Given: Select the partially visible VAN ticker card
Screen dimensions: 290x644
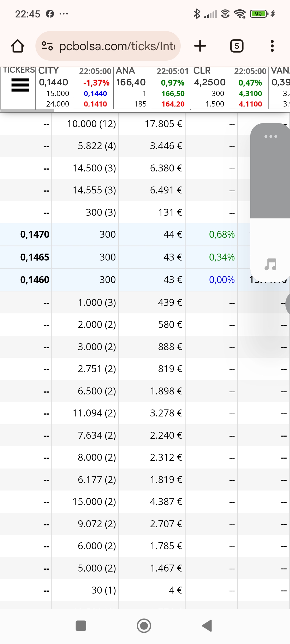Looking at the screenshot, I should click(x=280, y=87).
